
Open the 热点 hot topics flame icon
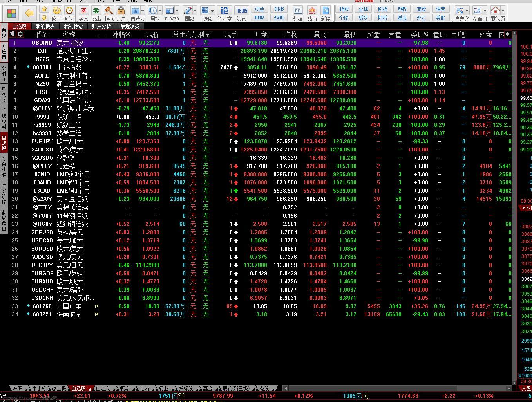click(x=312, y=11)
